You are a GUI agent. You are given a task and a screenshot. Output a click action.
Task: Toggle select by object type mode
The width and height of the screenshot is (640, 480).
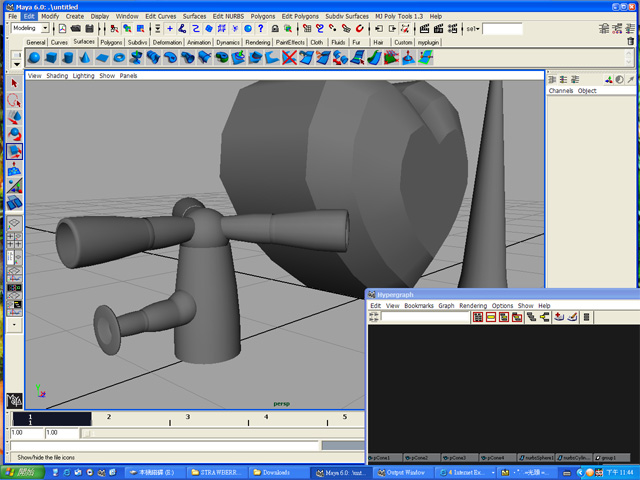pos(127,29)
